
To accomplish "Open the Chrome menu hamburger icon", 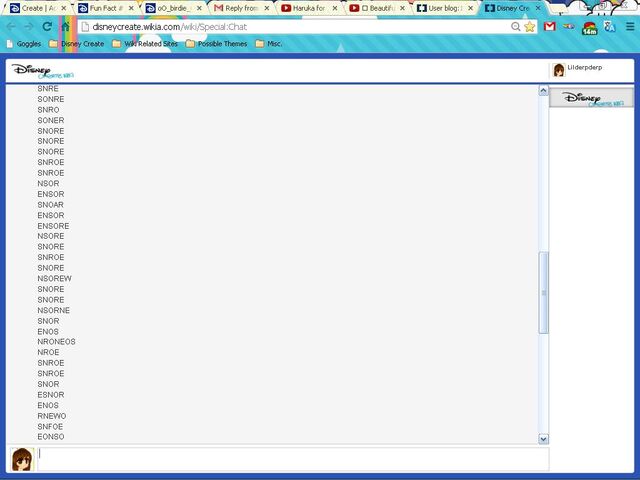I will 630,27.
